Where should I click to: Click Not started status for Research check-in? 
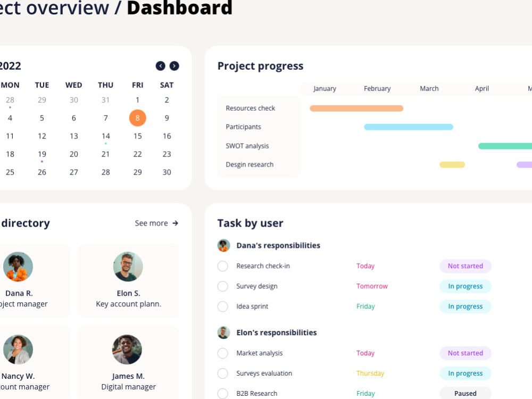[x=465, y=266]
